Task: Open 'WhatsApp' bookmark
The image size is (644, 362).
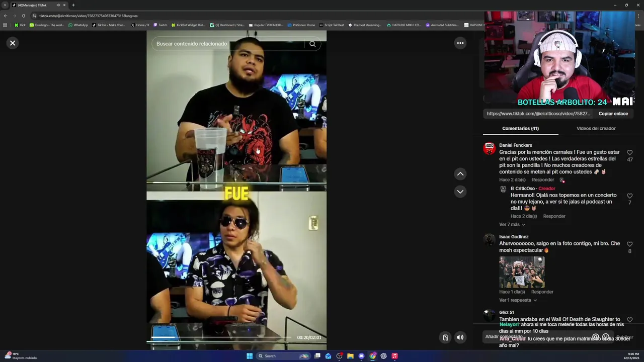Action: pos(78,25)
